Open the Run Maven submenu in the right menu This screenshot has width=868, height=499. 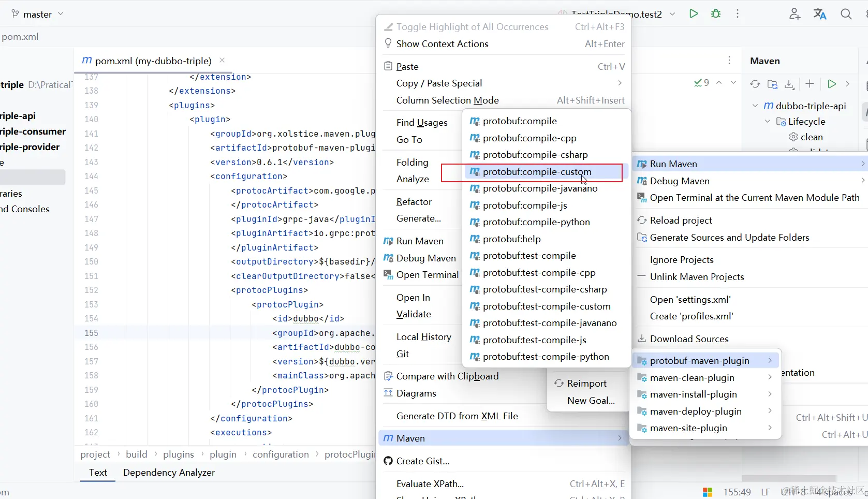pyautogui.click(x=751, y=164)
